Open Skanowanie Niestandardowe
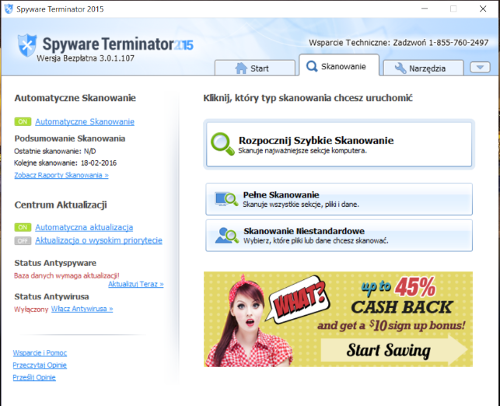 (339, 235)
